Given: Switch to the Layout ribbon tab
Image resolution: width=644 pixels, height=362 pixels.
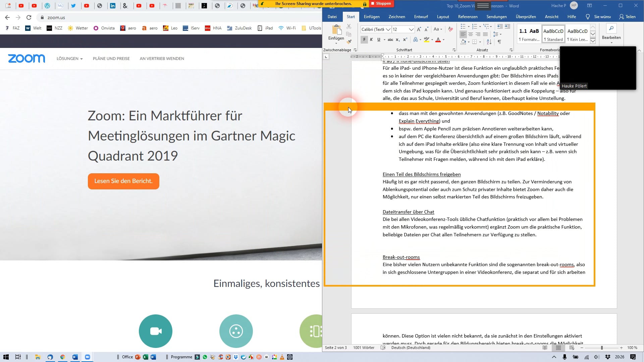Looking at the screenshot, I should click(x=443, y=17).
